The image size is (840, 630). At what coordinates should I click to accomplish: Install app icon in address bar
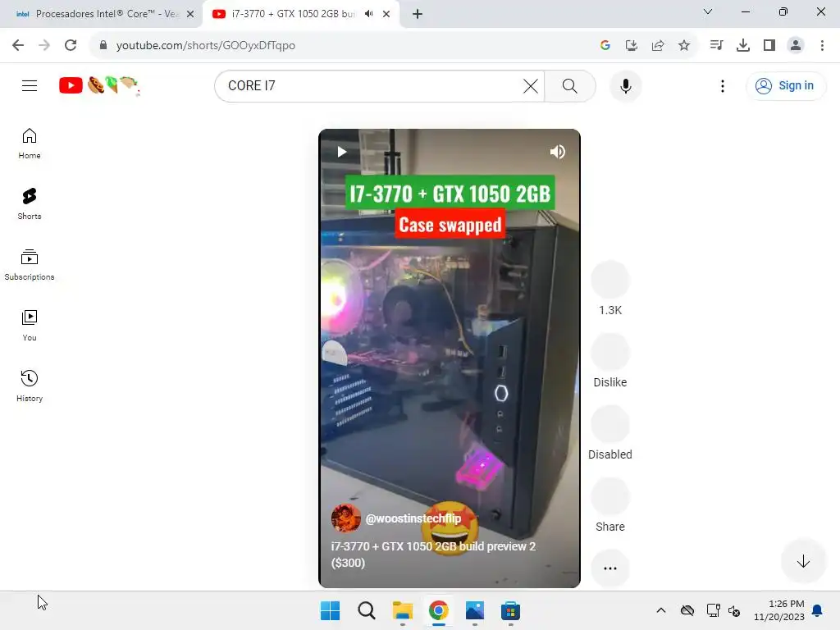click(x=632, y=45)
